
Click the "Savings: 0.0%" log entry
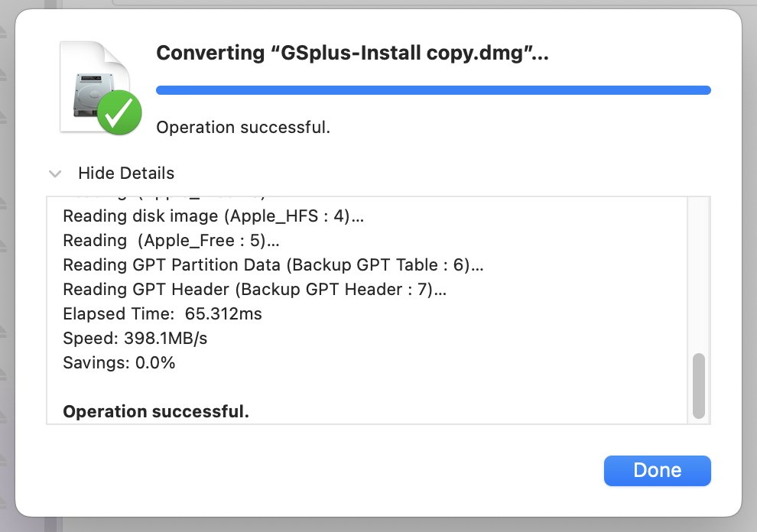119,363
